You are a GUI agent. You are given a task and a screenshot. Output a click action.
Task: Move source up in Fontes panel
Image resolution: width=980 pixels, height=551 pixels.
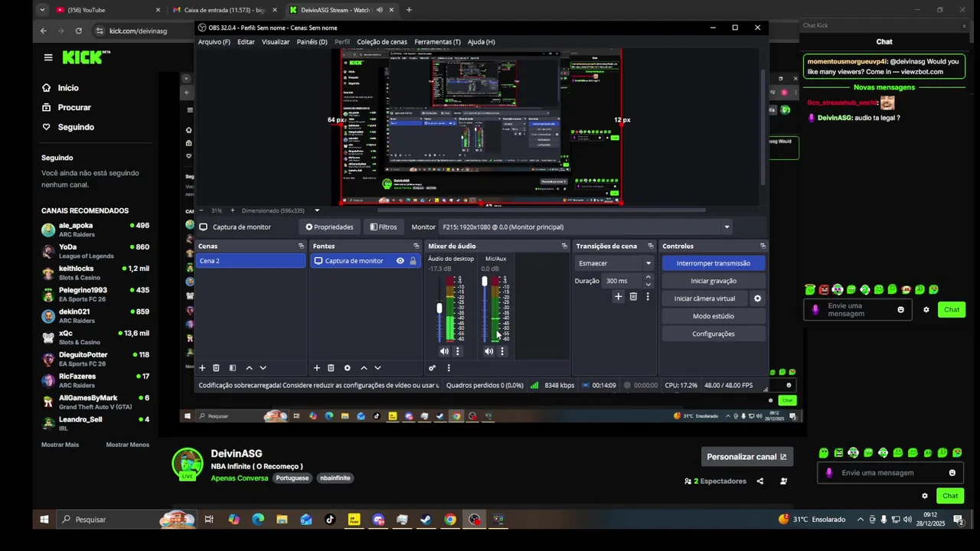[364, 368]
